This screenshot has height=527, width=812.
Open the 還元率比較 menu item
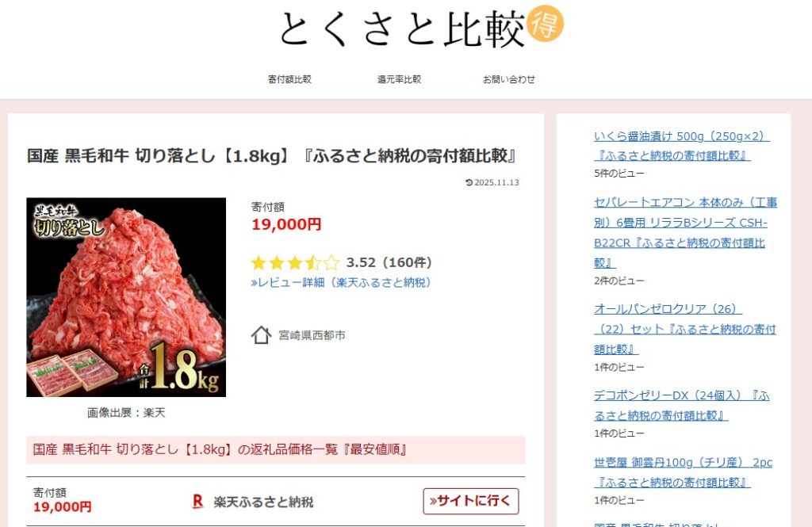tap(400, 79)
